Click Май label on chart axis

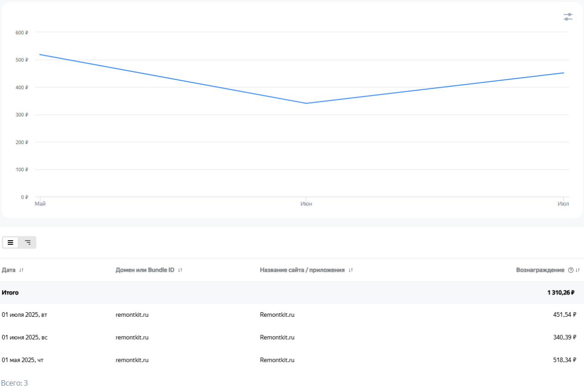pos(40,204)
